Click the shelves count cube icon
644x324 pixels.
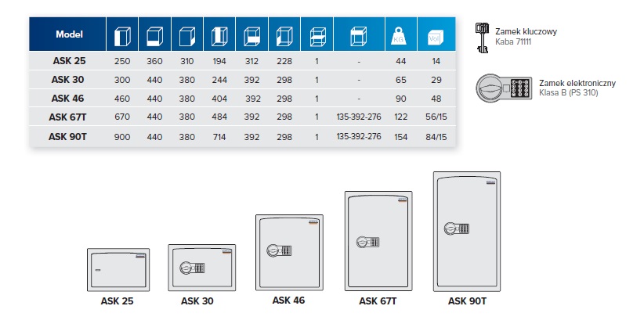[317, 35]
